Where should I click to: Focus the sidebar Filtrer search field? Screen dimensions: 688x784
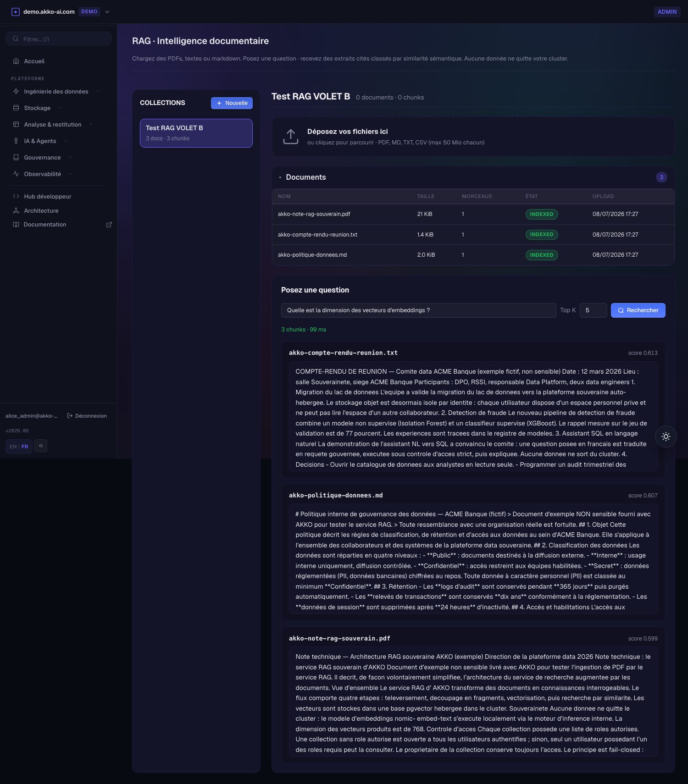pyautogui.click(x=58, y=39)
